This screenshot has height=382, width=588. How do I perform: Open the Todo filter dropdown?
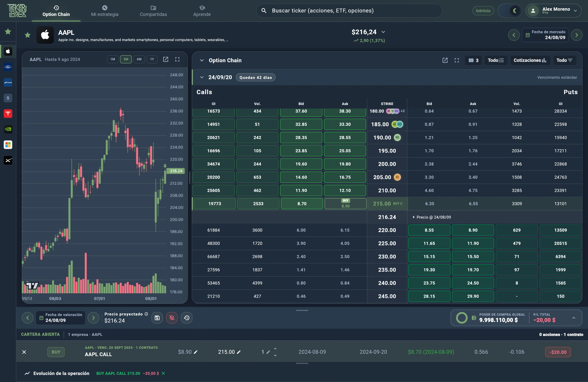point(564,60)
